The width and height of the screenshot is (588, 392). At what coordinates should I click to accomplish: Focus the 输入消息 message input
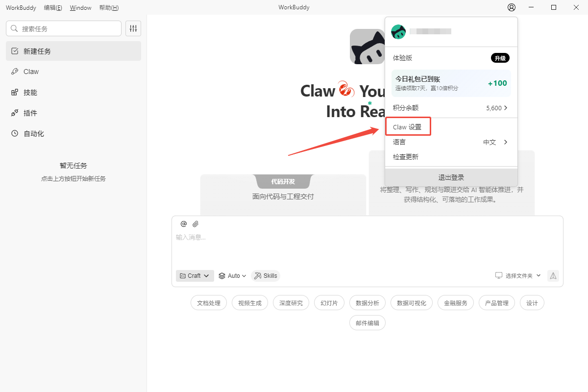click(x=367, y=248)
